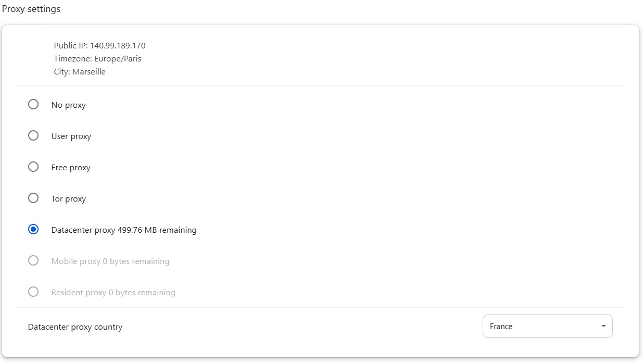Click the "No proxy" label text
644x364 pixels.
pyautogui.click(x=68, y=105)
